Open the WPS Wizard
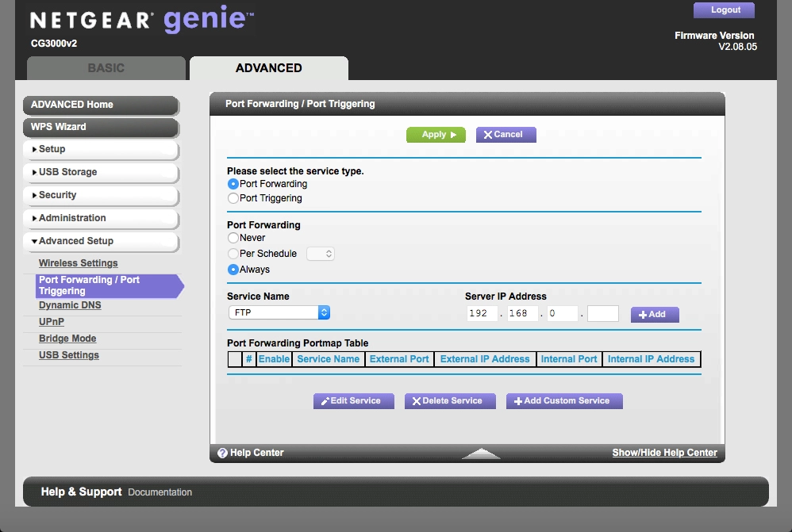792x532 pixels. coord(101,127)
